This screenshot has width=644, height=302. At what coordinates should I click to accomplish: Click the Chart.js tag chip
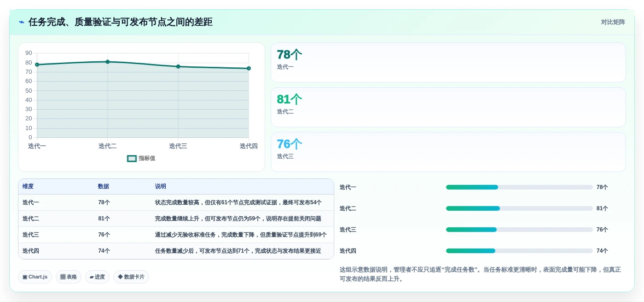[x=35, y=277]
